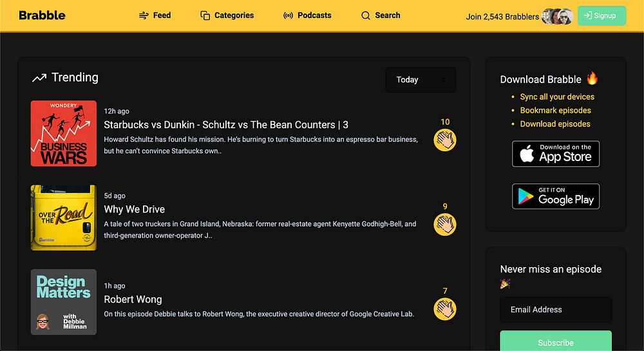Click the Email Address input field
Viewport: 644px width, 351px height.
(x=556, y=310)
